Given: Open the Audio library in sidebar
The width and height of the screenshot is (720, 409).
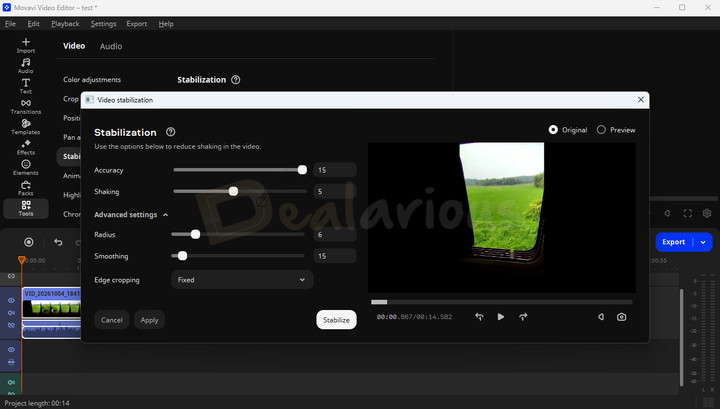Looking at the screenshot, I should [x=26, y=66].
